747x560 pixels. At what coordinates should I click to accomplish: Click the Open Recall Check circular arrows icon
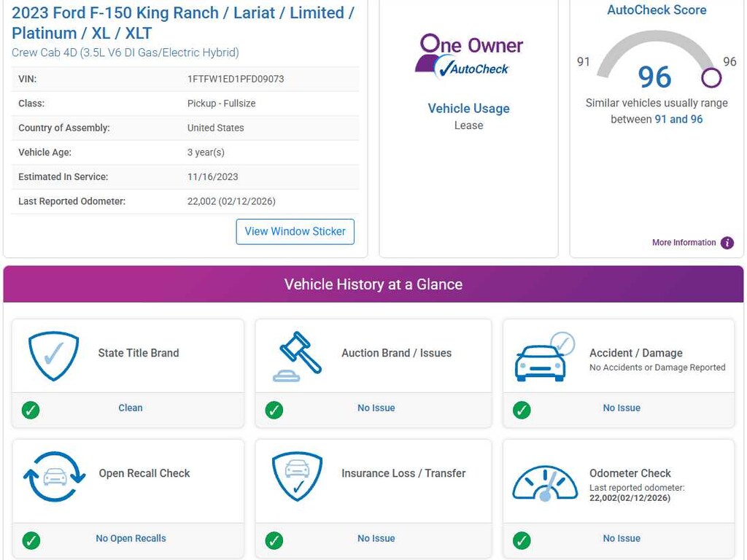[54, 477]
